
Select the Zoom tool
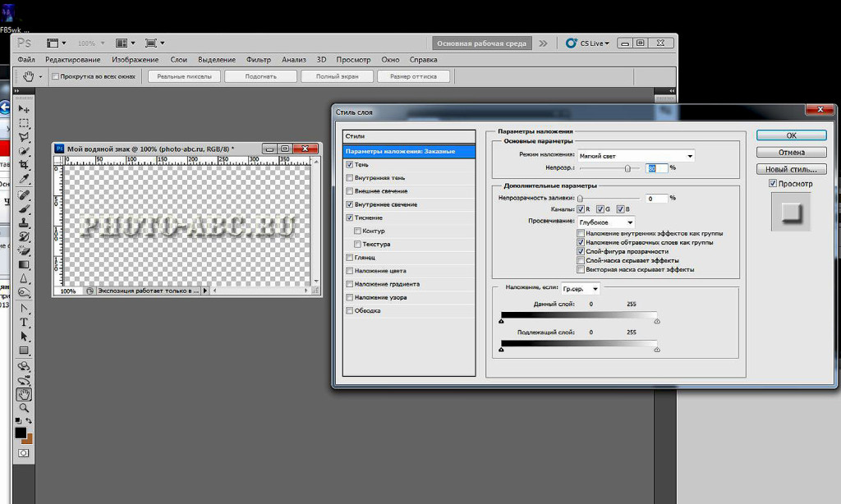point(24,409)
